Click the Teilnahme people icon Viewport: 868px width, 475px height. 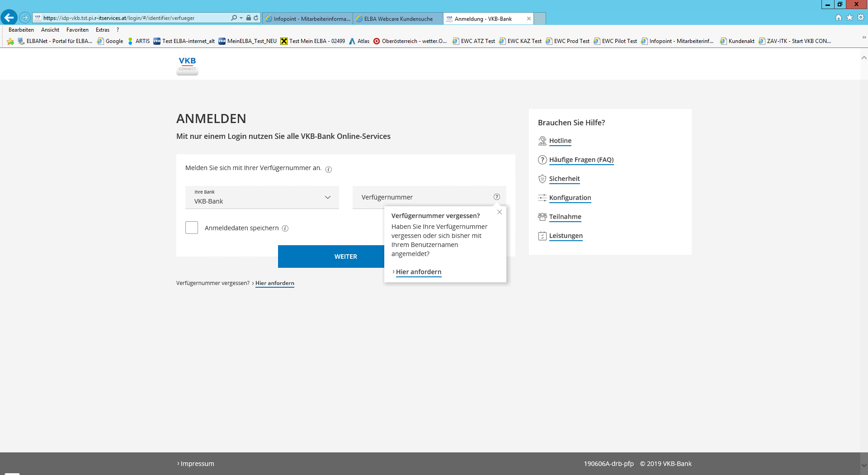[x=542, y=217]
